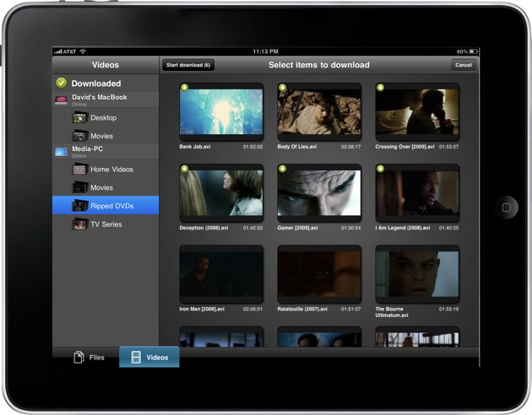Click the TV Series film icon
The width and height of the screenshot is (532, 415).
(79, 224)
